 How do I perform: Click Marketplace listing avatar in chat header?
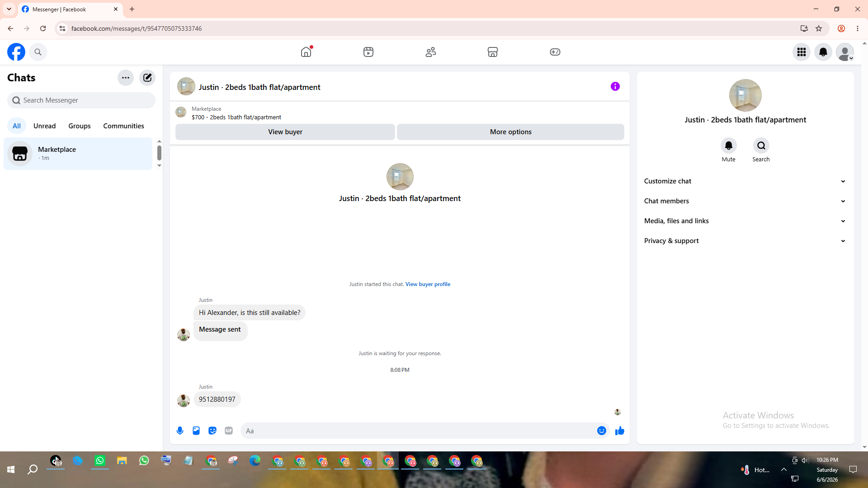point(186,86)
